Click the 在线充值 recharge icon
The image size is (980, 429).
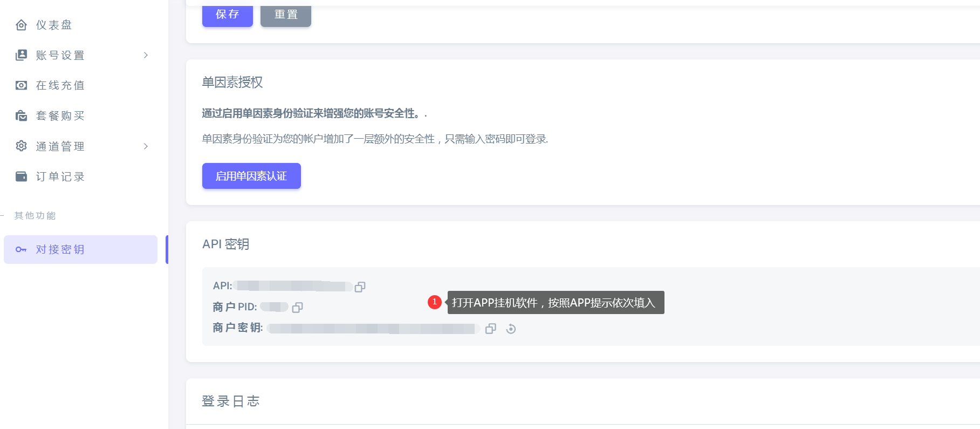pyautogui.click(x=21, y=85)
